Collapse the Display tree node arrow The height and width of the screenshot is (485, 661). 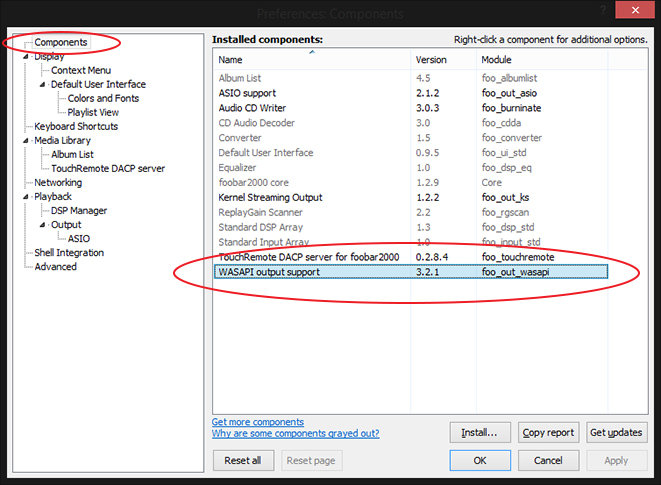click(x=26, y=57)
